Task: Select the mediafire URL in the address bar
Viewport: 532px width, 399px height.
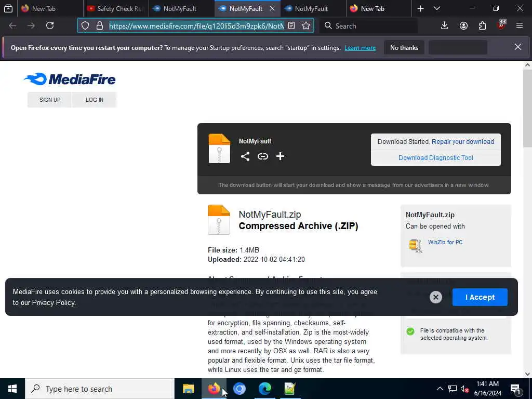Action: [x=196, y=26]
